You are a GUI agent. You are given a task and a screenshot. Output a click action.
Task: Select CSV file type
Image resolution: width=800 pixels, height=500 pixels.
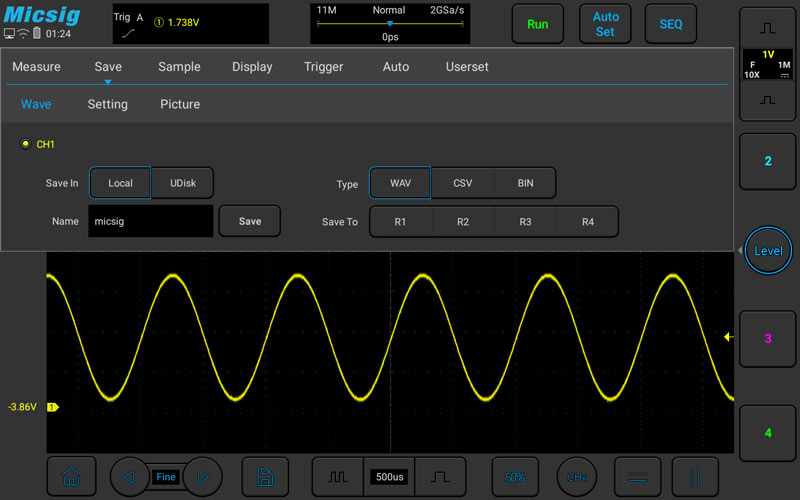click(463, 183)
